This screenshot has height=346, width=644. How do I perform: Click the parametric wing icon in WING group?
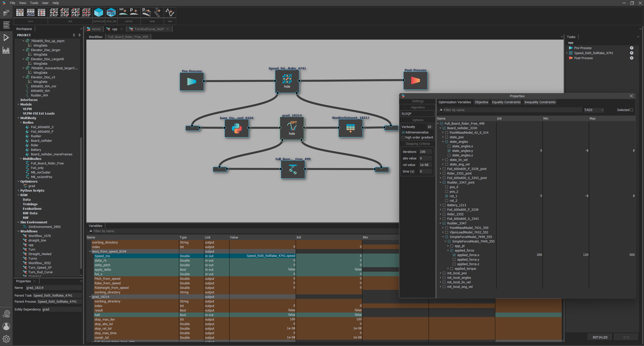tap(146, 12)
